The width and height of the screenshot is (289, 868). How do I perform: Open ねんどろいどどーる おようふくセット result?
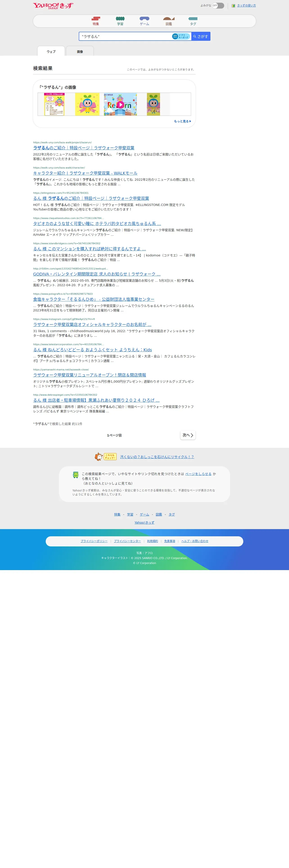click(x=93, y=350)
